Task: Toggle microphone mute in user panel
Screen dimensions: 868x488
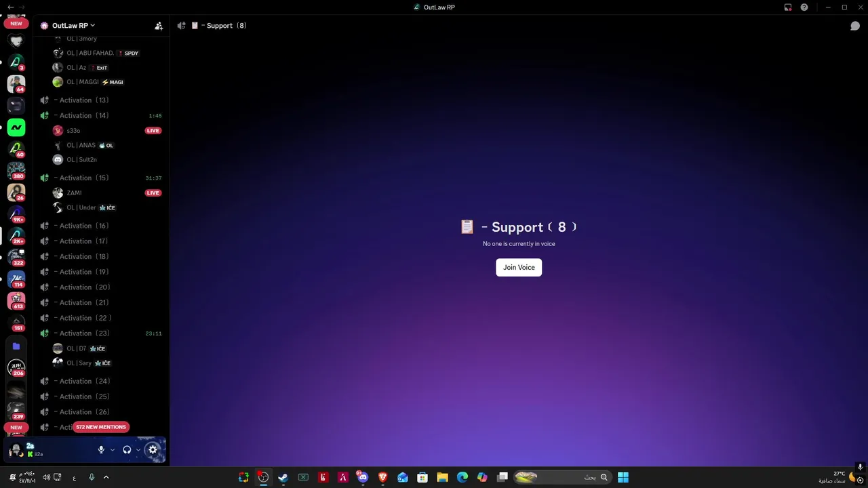Action: point(101,449)
